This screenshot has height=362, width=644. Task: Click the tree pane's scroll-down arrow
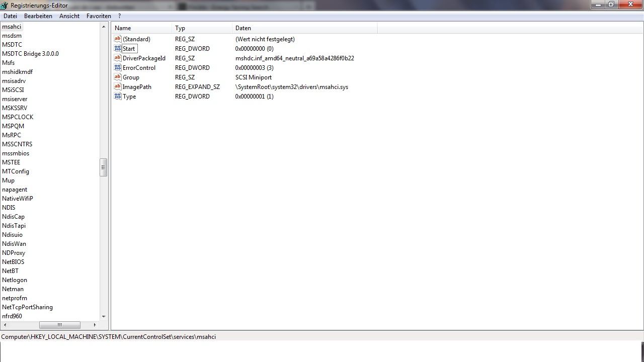(104, 316)
